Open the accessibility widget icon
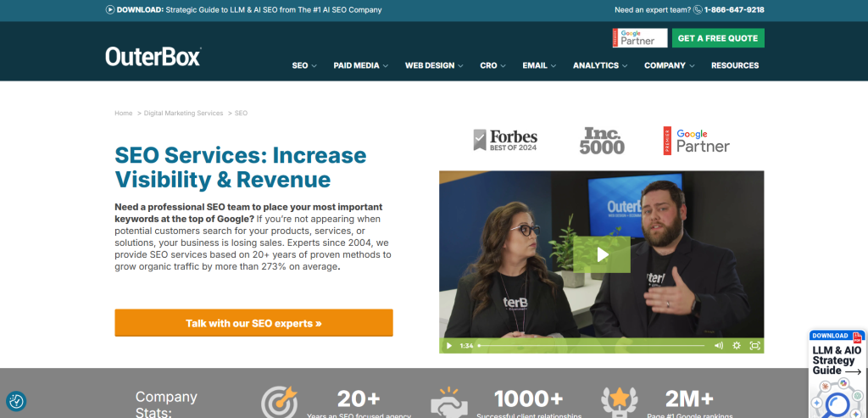The height and width of the screenshot is (418, 868). 16,401
